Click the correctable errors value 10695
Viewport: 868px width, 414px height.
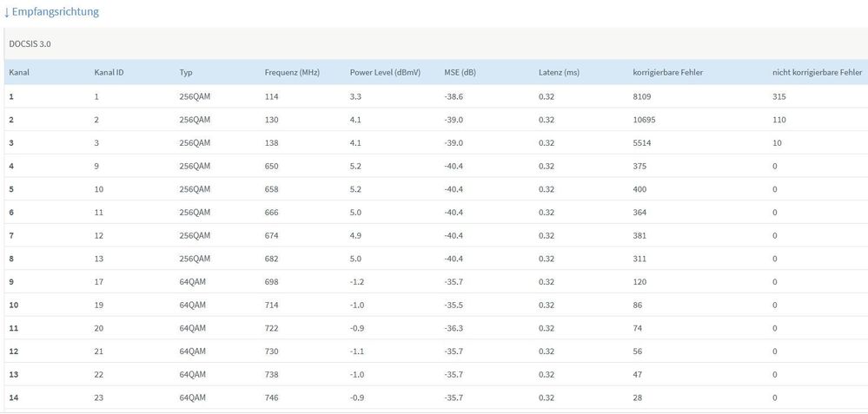[646, 120]
